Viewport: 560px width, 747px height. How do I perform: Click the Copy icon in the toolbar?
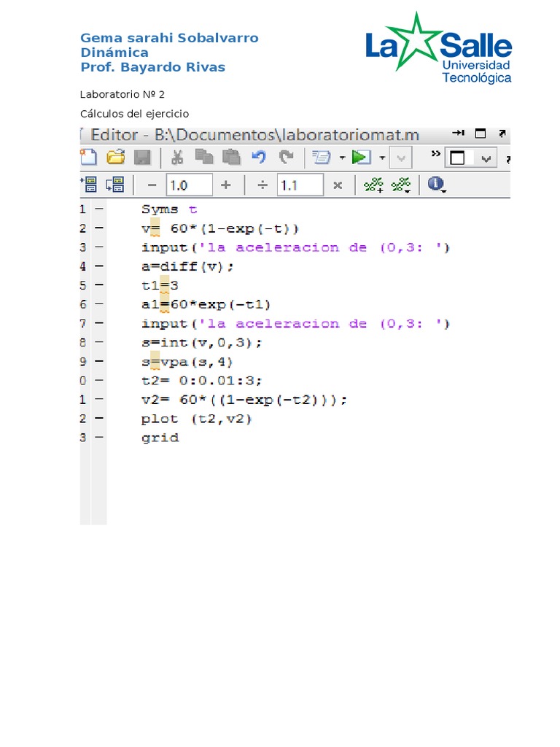[x=204, y=157]
